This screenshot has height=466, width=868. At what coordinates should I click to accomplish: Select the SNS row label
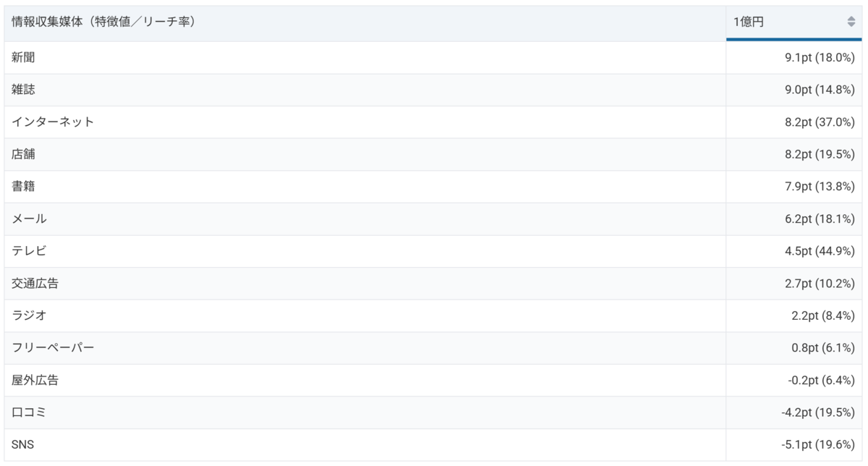point(22,445)
